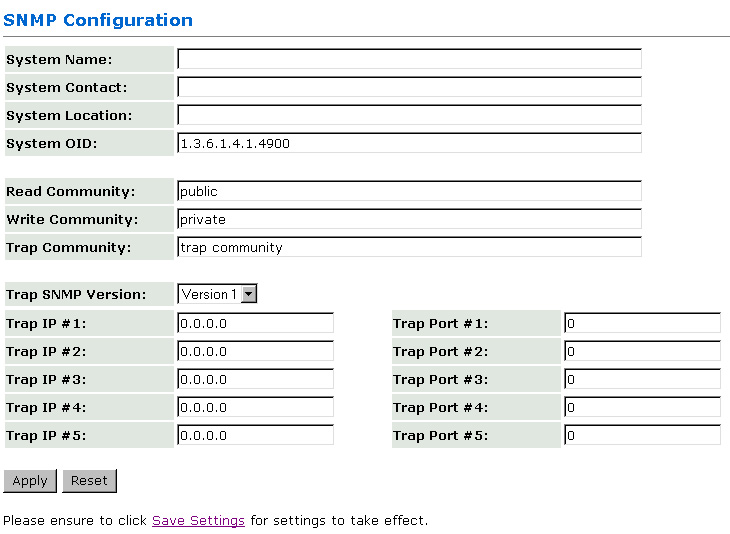Click into the System Contact field
730x534 pixels.
click(x=409, y=87)
